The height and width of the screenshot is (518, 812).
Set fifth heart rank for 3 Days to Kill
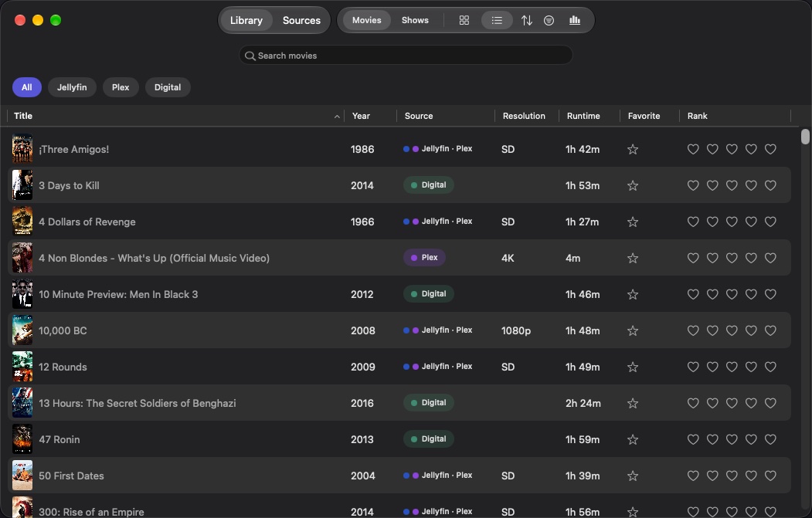(770, 185)
